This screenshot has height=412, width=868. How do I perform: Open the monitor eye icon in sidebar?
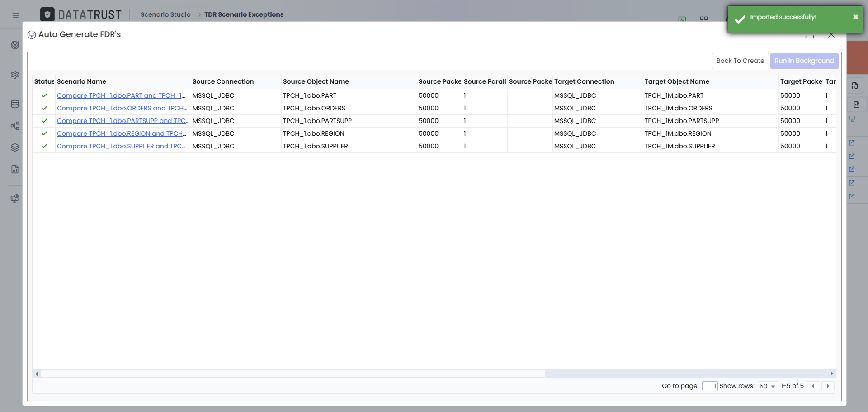click(x=15, y=199)
